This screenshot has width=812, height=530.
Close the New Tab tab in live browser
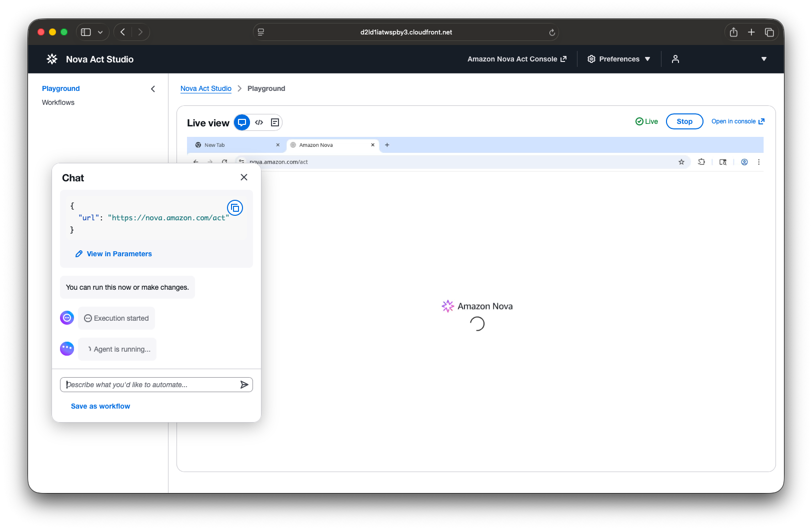pos(278,145)
